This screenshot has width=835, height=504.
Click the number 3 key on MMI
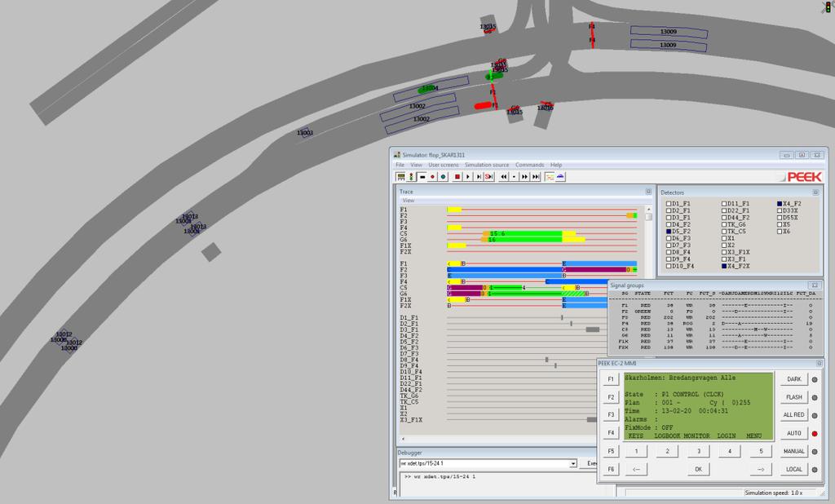coord(699,451)
